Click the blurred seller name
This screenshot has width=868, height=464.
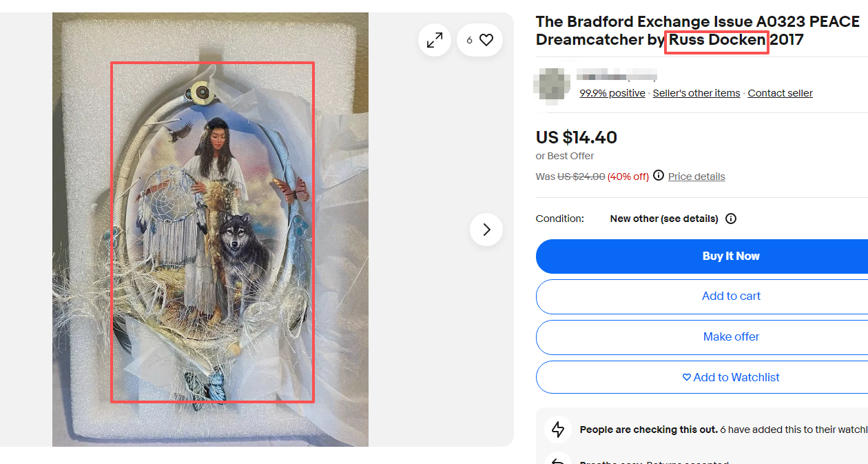pos(617,76)
